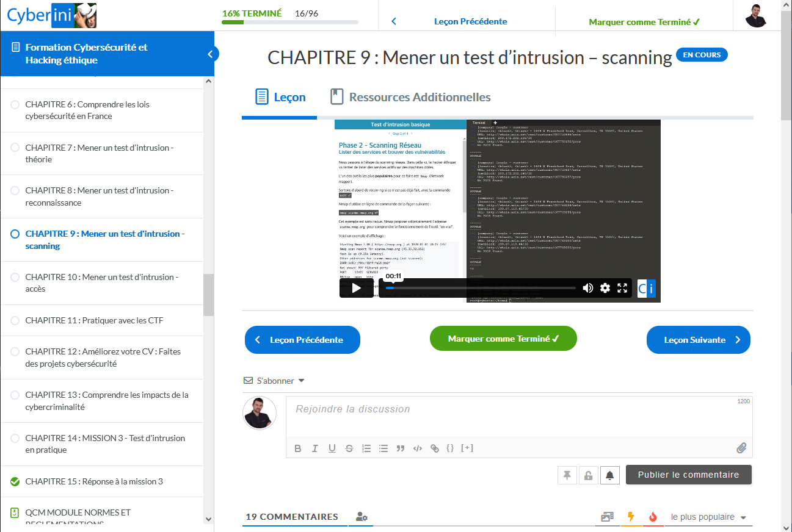Insert a link in the comment
Screen dimensions: 792x532
click(435, 448)
